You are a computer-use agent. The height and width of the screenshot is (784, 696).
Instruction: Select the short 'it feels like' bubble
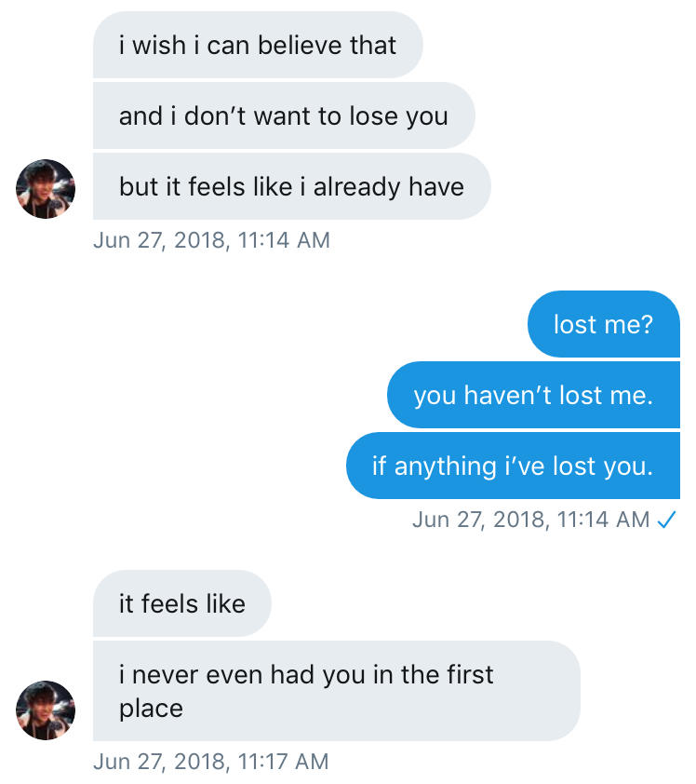(x=181, y=603)
